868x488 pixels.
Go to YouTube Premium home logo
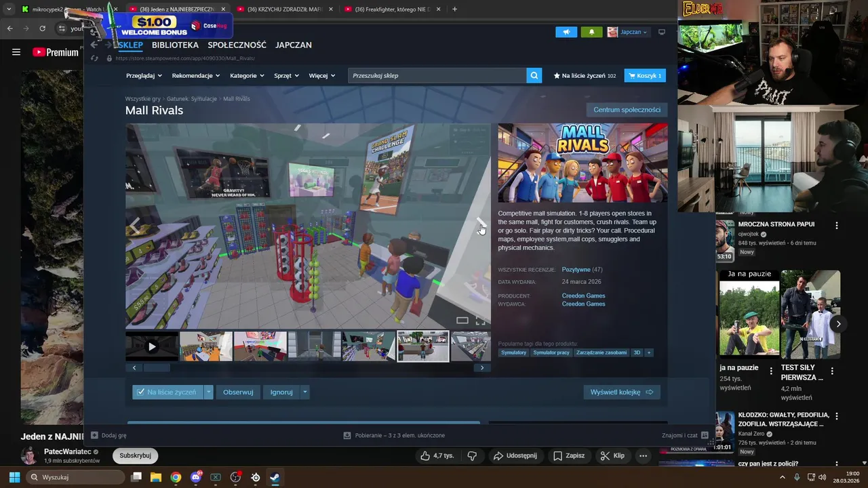(x=56, y=52)
